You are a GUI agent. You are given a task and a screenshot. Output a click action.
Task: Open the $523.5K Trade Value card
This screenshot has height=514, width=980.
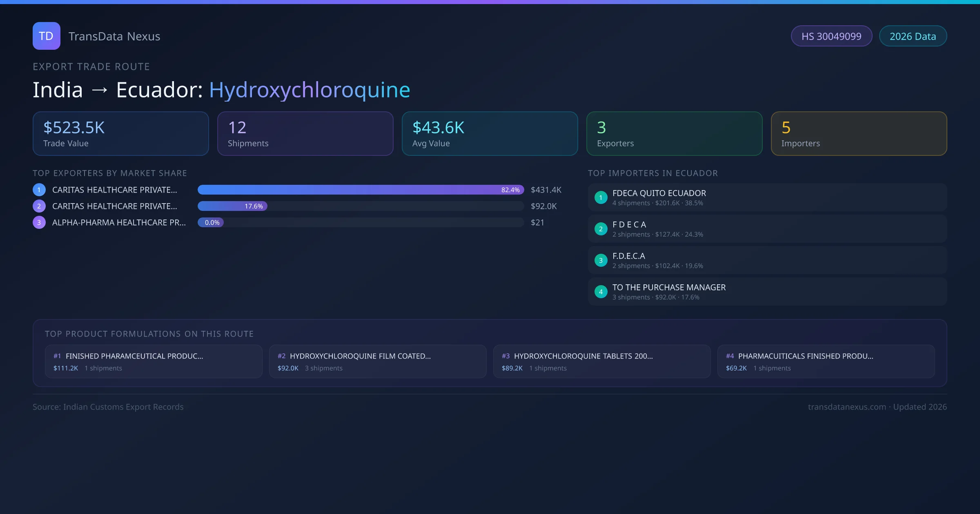coord(120,133)
